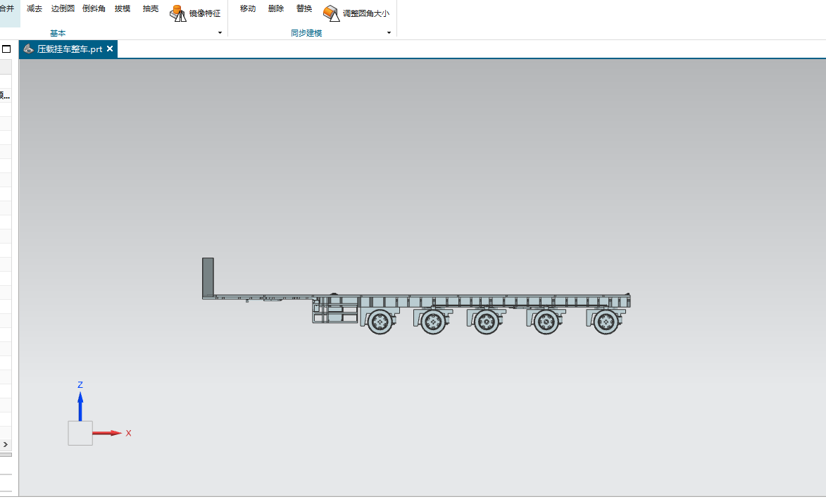Click the right scroll arrow in the left panel
This screenshot has height=504, width=826.
pyautogui.click(x=6, y=444)
